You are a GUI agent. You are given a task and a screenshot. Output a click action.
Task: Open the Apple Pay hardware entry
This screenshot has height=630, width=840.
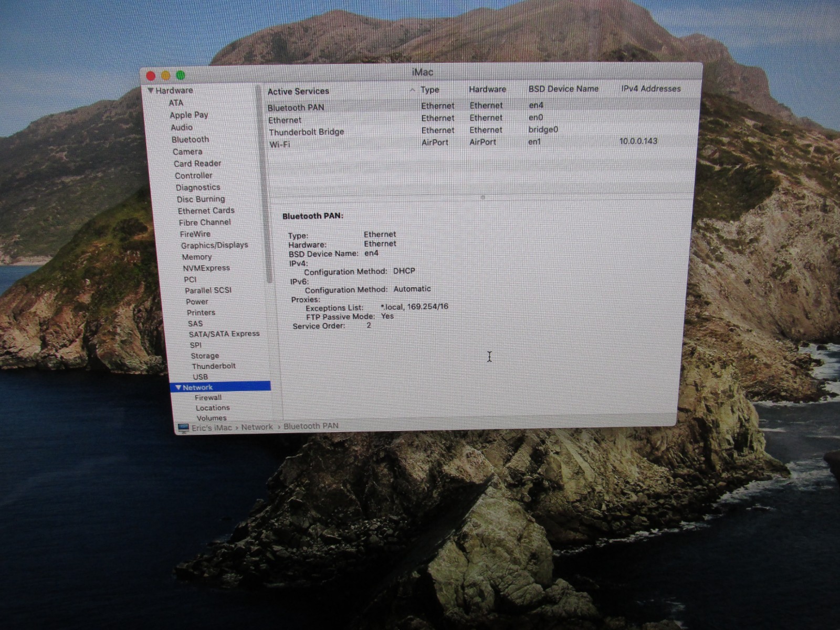point(189,115)
